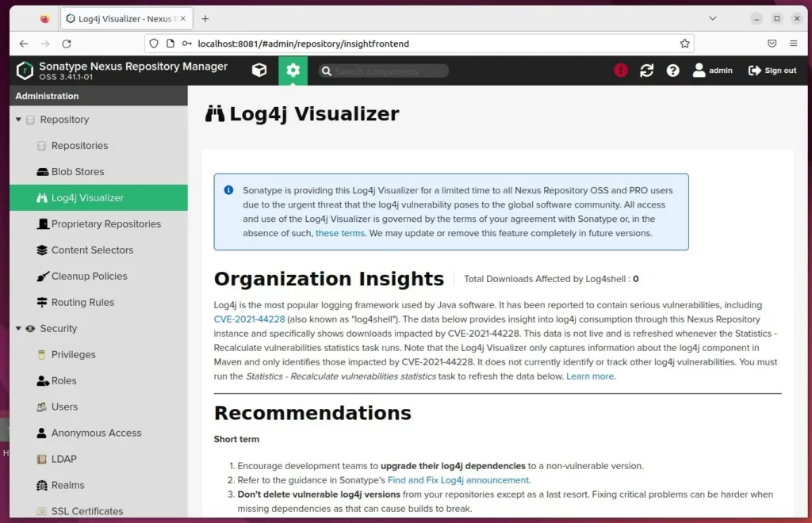Viewport: 812px width, 523px height.
Task: Click the binoculars icon beside page title
Action: pos(214,113)
